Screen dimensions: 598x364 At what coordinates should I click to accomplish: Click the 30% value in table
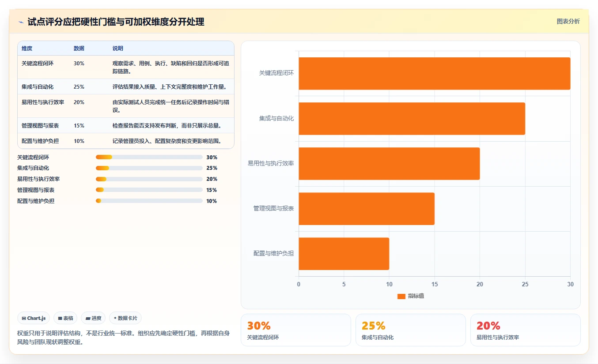click(x=79, y=64)
